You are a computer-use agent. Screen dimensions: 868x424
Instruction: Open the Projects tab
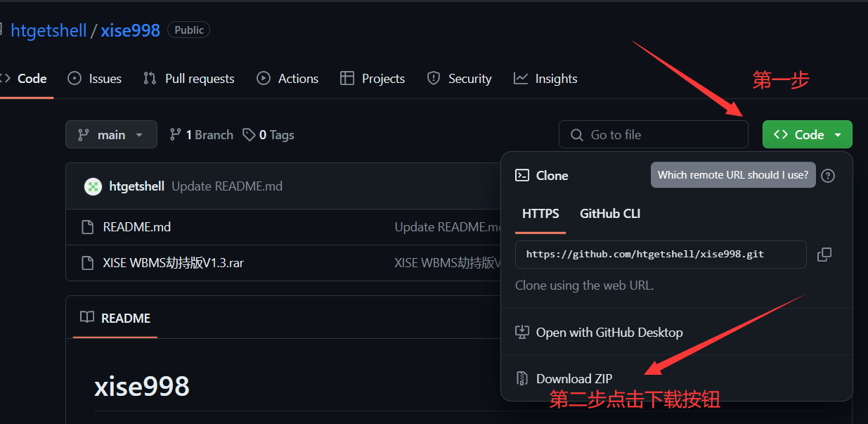pyautogui.click(x=373, y=79)
